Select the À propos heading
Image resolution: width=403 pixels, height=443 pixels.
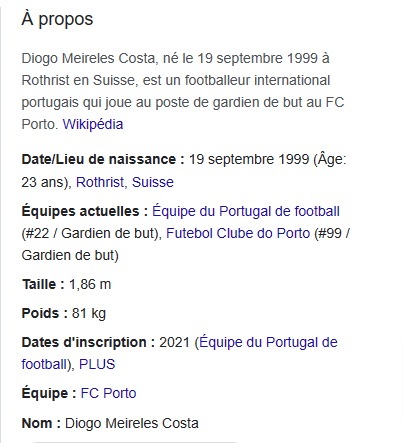[57, 19]
